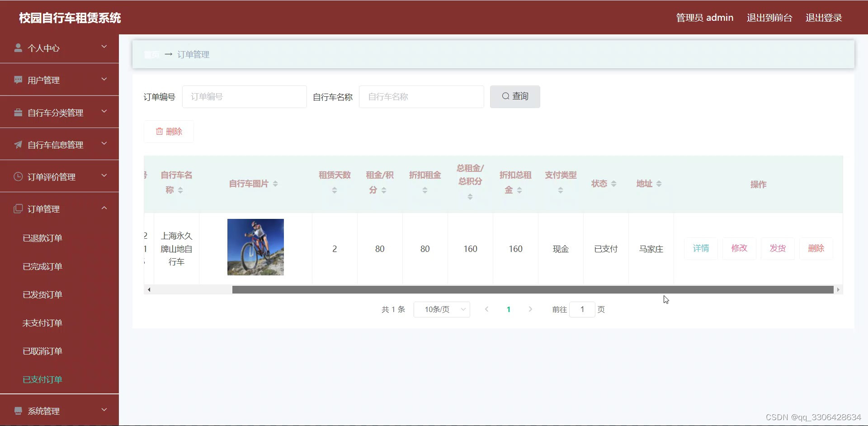Toggle sorting on the 租赁天数 column
This screenshot has height=426, width=868.
click(335, 190)
